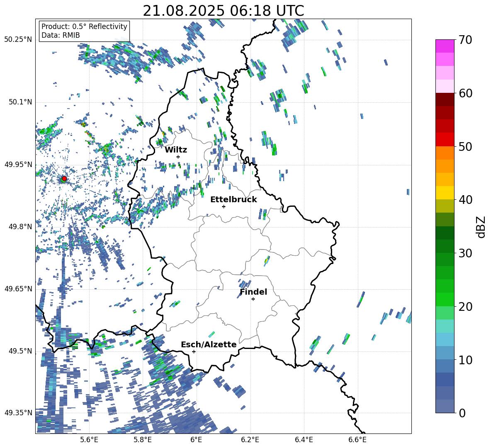Click the light cyan colorbar segment near 15
Image resolution: width=491 pixels, height=448 pixels.
(x=445, y=326)
